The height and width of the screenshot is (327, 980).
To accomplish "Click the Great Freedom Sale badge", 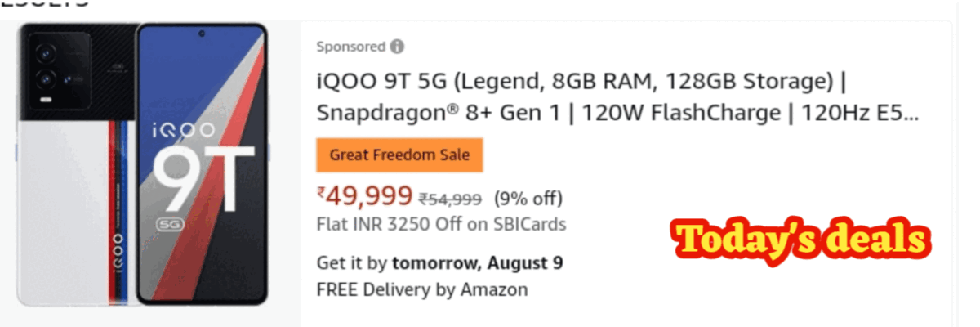I will (399, 155).
